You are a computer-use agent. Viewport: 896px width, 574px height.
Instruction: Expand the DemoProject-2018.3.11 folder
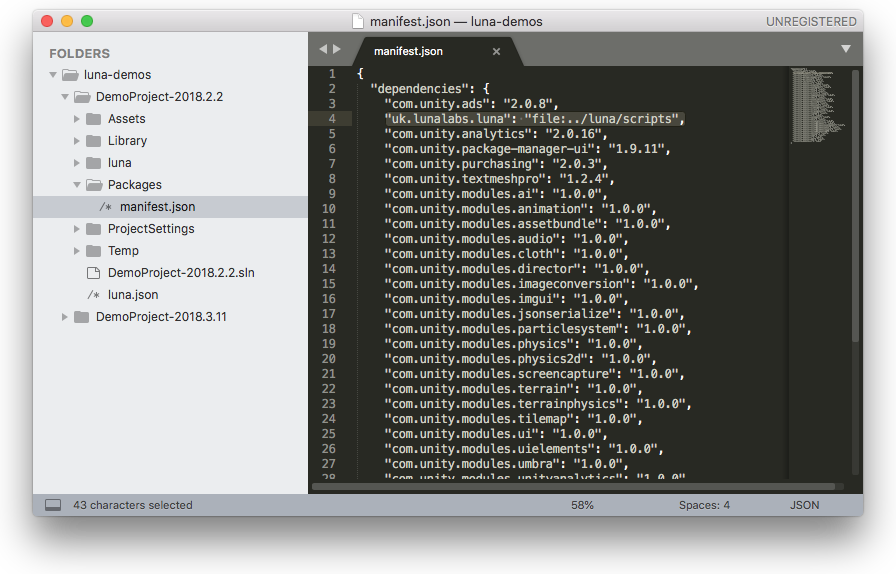(65, 317)
